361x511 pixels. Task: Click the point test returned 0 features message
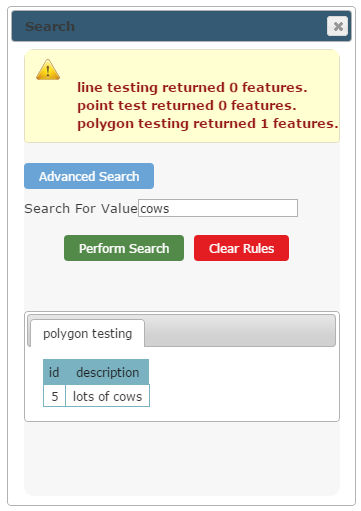click(187, 106)
